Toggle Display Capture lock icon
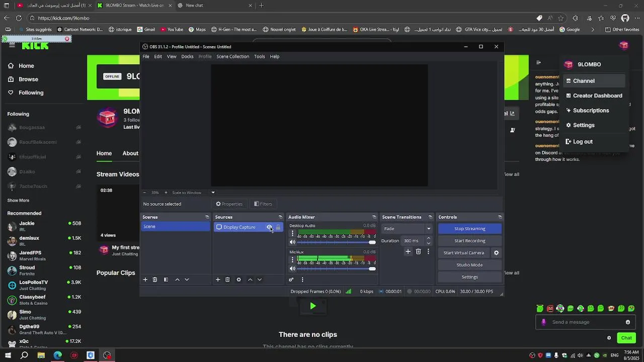 [x=278, y=227]
